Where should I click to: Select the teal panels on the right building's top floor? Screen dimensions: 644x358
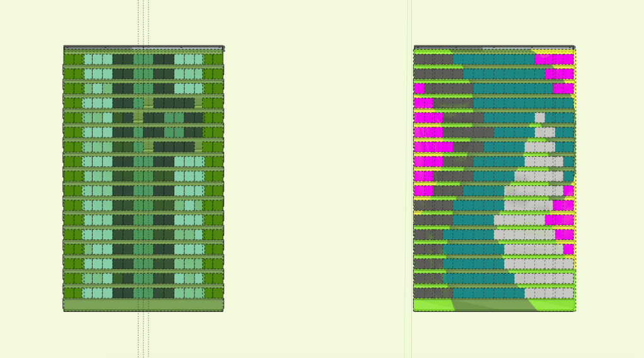pyautogui.click(x=494, y=59)
